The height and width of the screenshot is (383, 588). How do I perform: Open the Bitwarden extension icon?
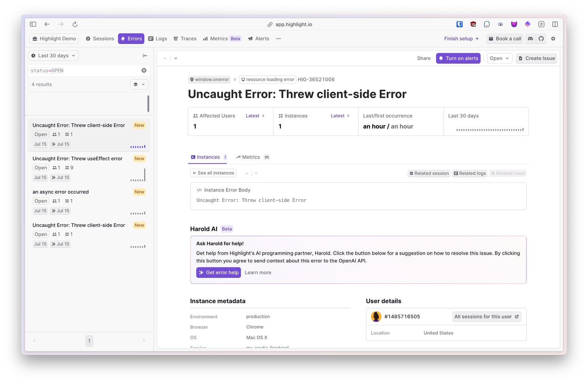pyautogui.click(x=460, y=24)
